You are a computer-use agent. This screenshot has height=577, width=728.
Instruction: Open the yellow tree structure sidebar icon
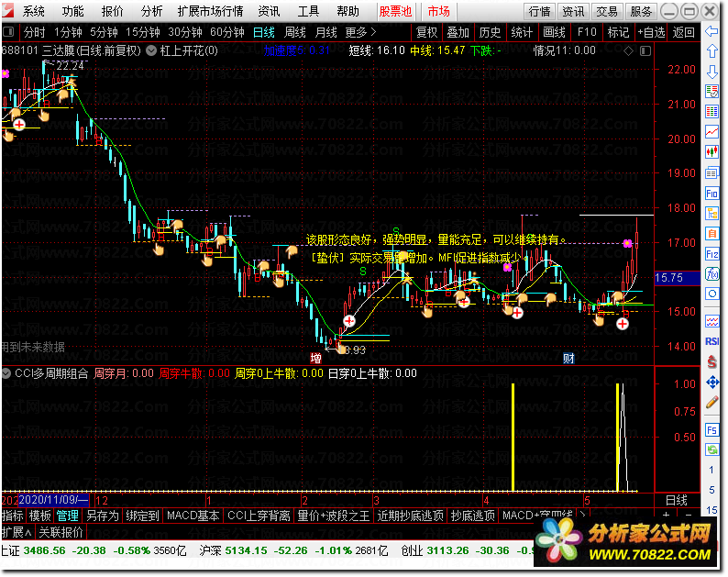pyautogui.click(x=711, y=213)
